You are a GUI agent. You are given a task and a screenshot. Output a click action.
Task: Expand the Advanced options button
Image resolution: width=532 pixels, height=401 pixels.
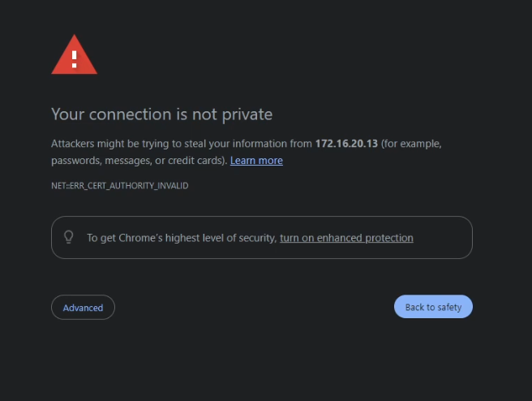[x=83, y=308]
